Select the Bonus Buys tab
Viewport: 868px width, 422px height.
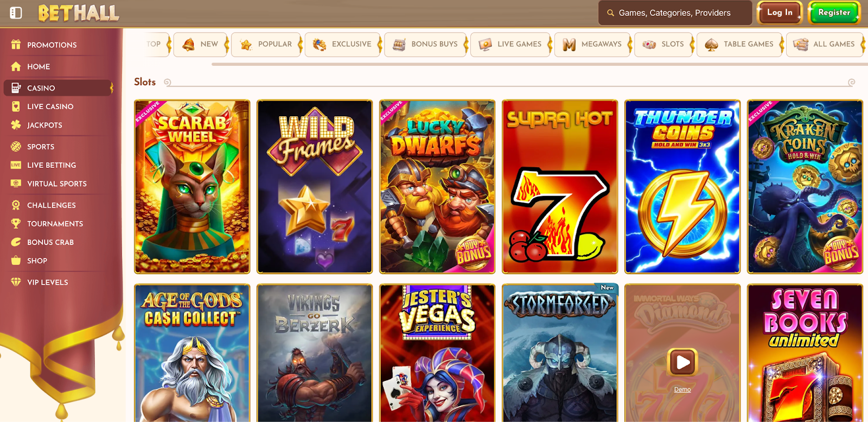tap(426, 44)
